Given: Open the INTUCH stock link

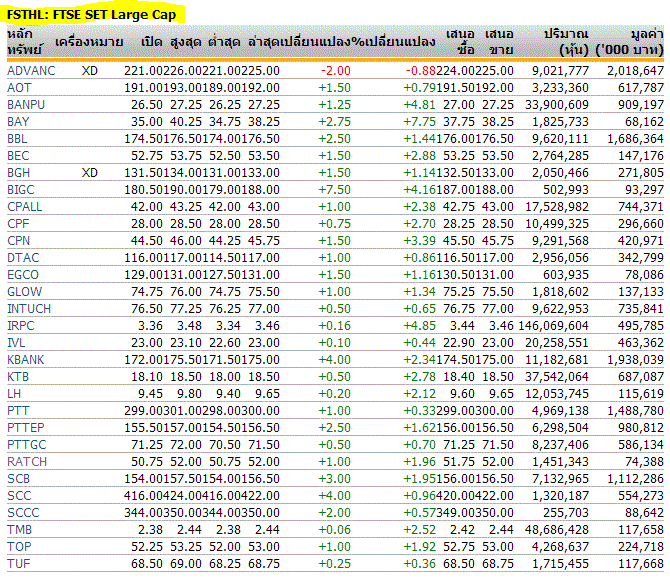Looking at the screenshot, I should click(x=29, y=309).
